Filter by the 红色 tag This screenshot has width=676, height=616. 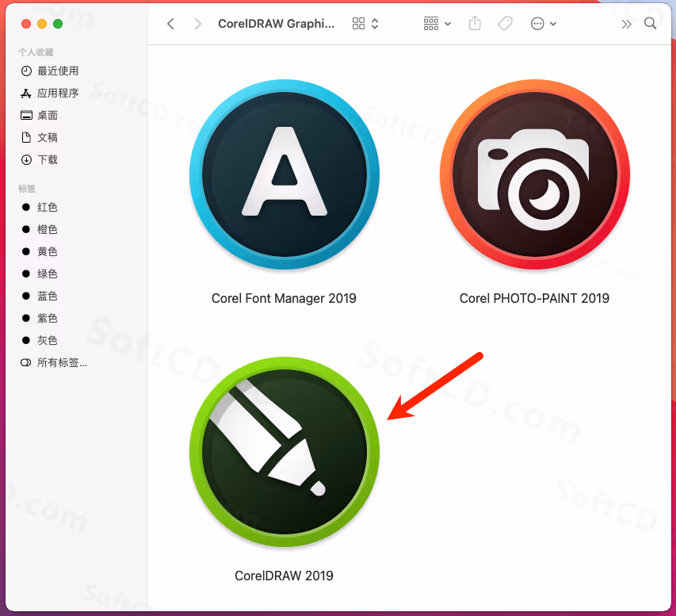40,207
